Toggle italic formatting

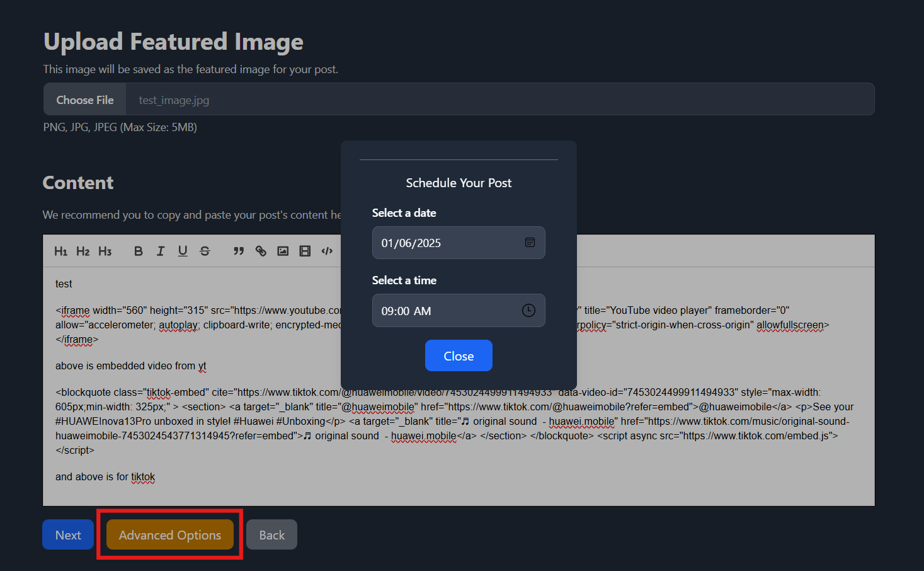(x=161, y=251)
